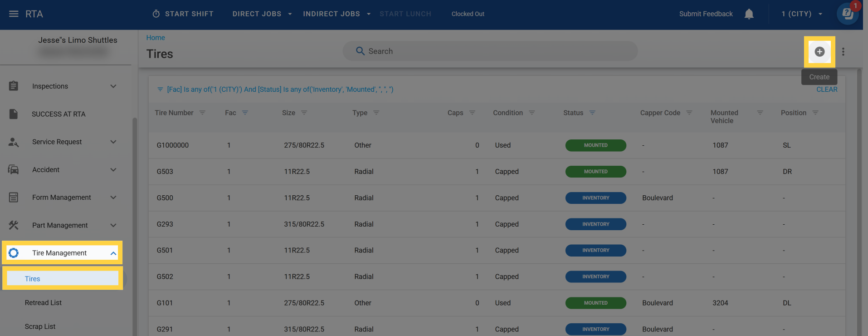Open the help chat icon

(x=847, y=14)
